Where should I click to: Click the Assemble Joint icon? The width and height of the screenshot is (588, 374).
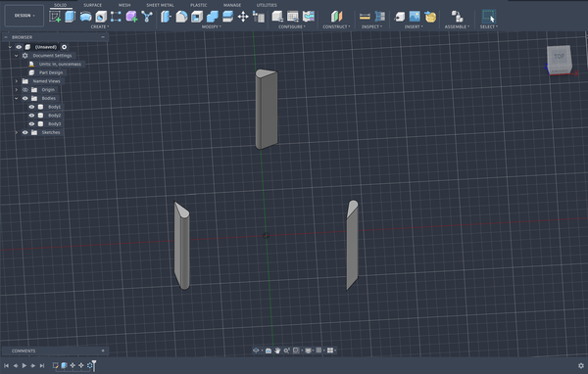coord(457,17)
